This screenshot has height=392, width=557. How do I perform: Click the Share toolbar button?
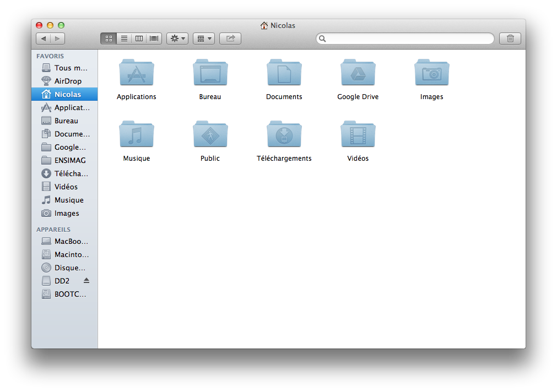click(230, 39)
